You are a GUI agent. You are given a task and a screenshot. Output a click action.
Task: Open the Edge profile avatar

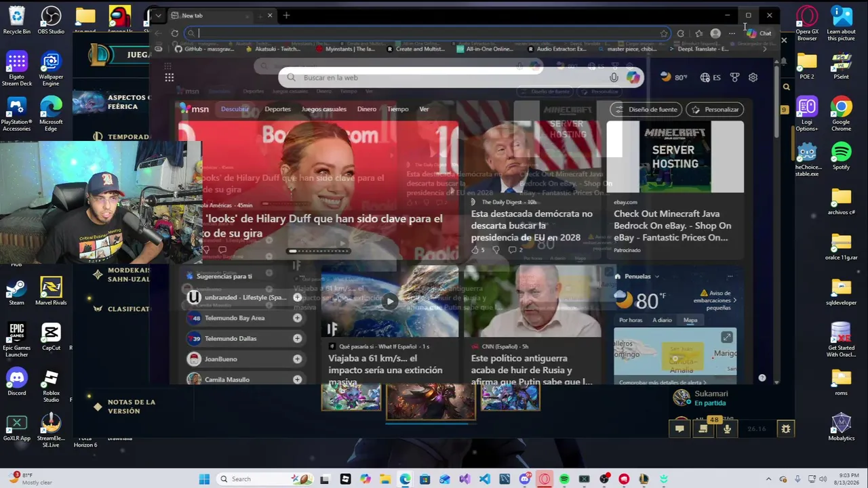point(715,33)
